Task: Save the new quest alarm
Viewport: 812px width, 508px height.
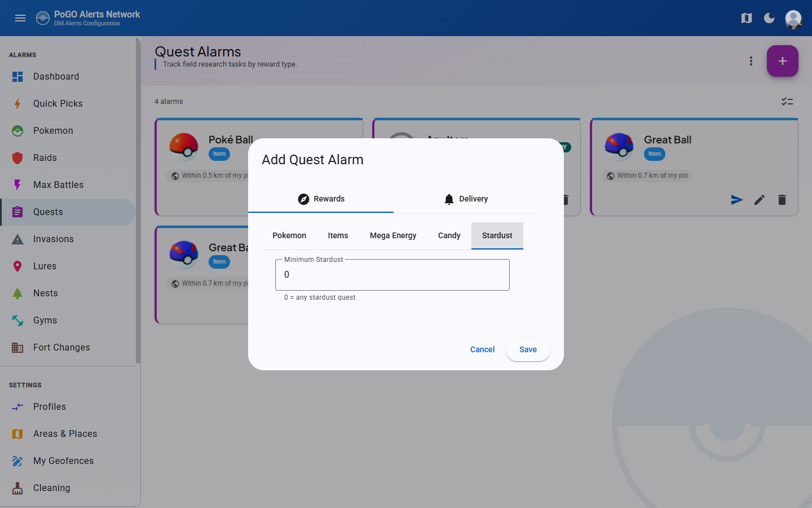Action: coord(528,350)
